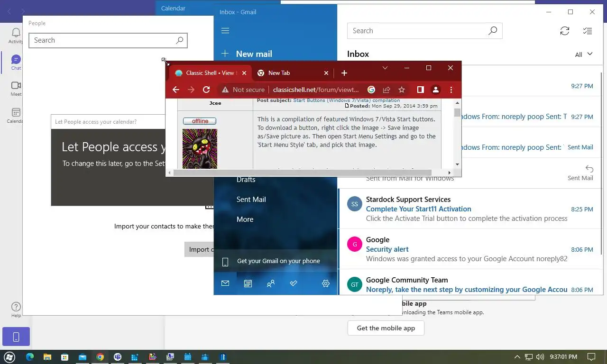This screenshot has height=364, width=607.
Task: Open a new Chrome tab with plus
Action: [x=344, y=73]
